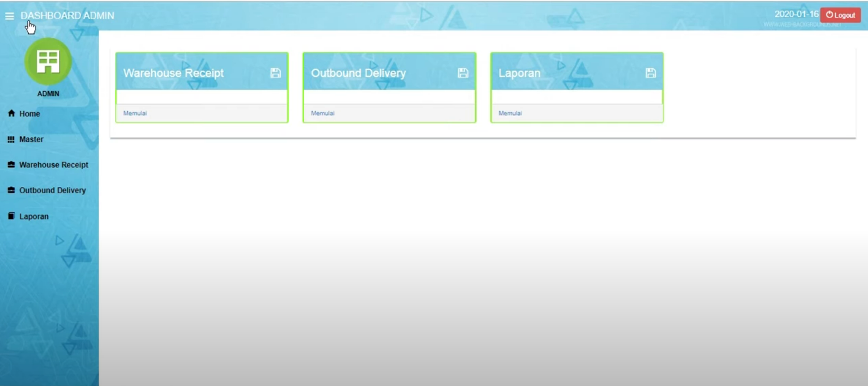Image resolution: width=868 pixels, height=386 pixels.
Task: Click the Outbound Delivery card title
Action: [x=358, y=73]
